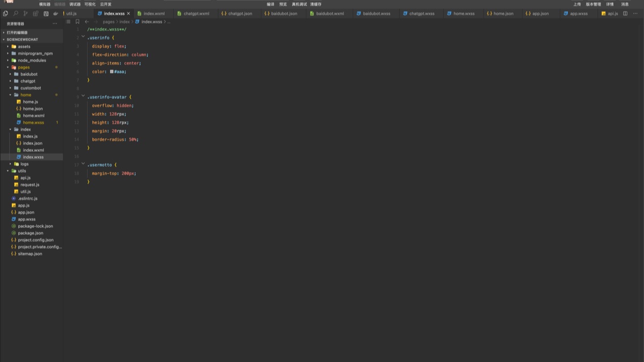Click the #aaa color swatch

pos(112,71)
